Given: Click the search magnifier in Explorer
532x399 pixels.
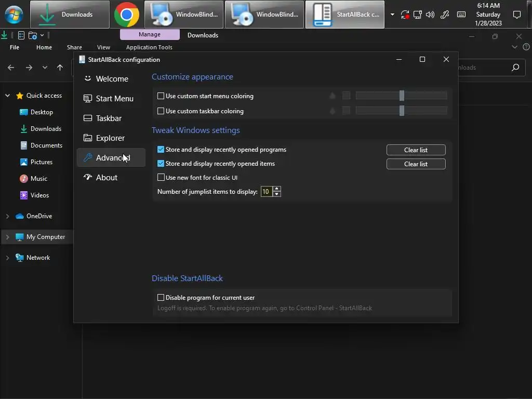Looking at the screenshot, I should click(515, 68).
